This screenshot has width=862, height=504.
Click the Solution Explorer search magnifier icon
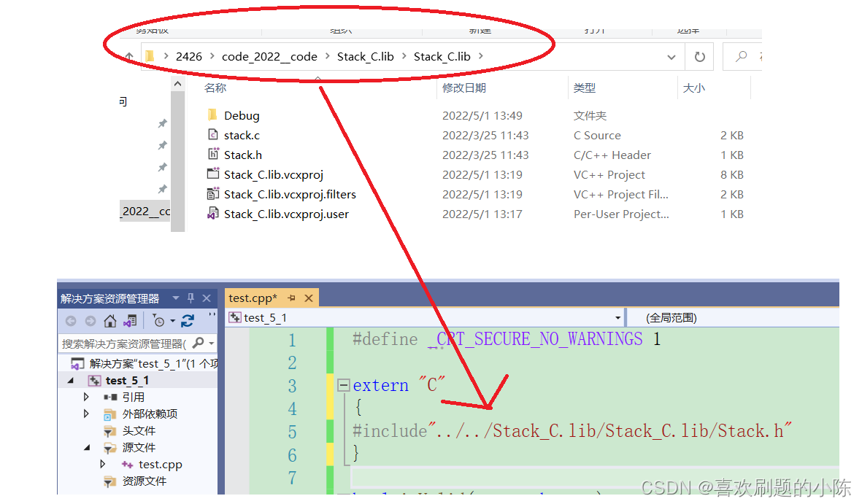tap(199, 343)
